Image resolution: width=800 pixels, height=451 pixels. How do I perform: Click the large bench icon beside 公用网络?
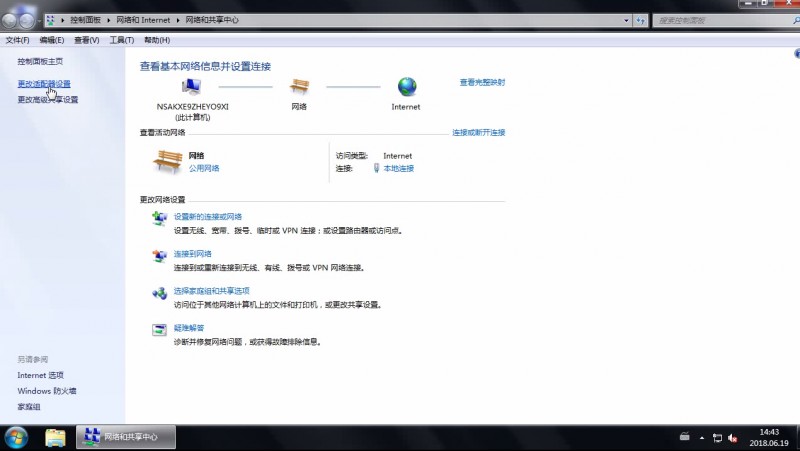(167, 162)
